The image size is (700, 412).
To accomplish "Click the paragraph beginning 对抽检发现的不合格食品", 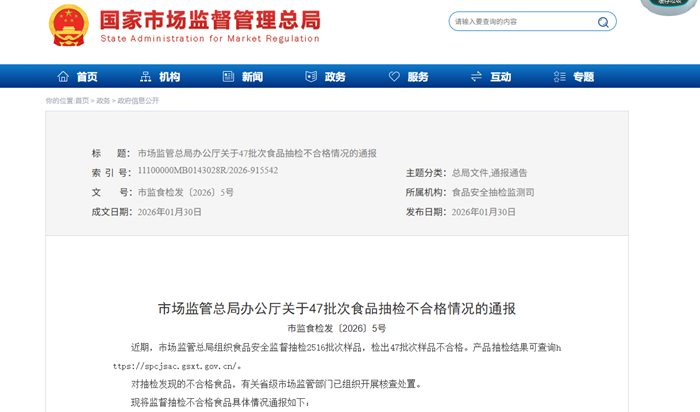I will (x=276, y=384).
